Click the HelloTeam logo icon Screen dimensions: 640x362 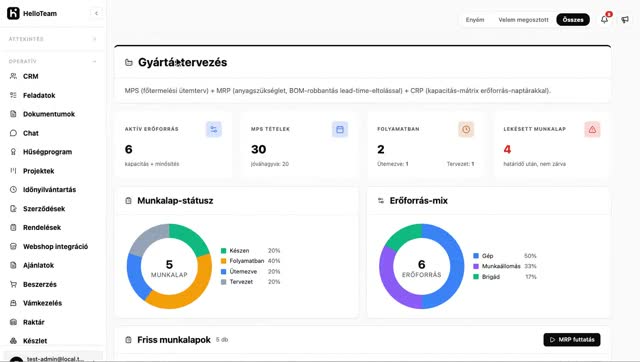click(13, 13)
